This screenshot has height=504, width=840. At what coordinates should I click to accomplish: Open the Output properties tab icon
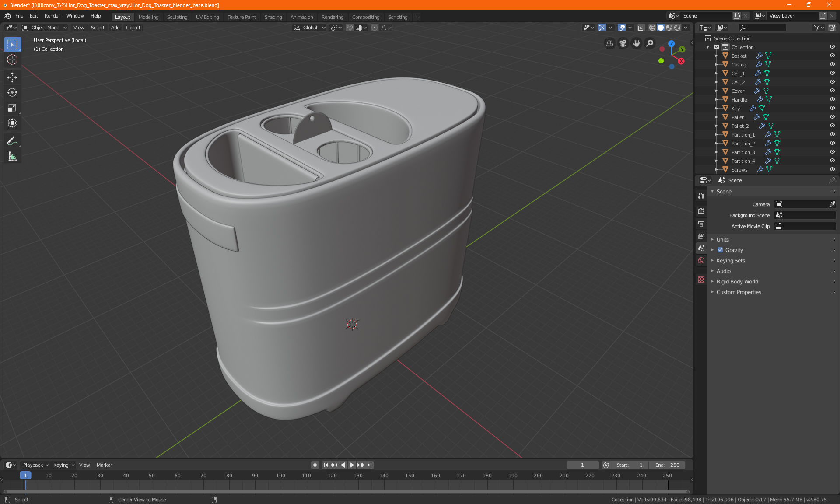(x=701, y=223)
